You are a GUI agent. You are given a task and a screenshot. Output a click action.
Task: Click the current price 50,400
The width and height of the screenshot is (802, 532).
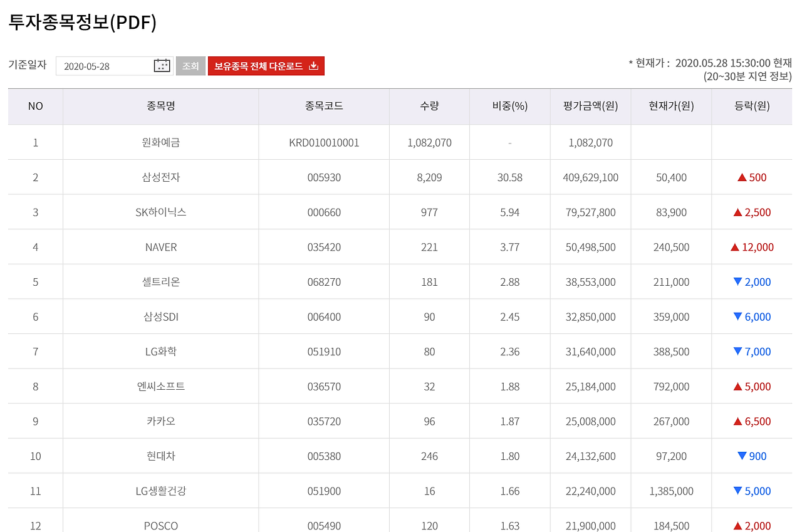[671, 178]
